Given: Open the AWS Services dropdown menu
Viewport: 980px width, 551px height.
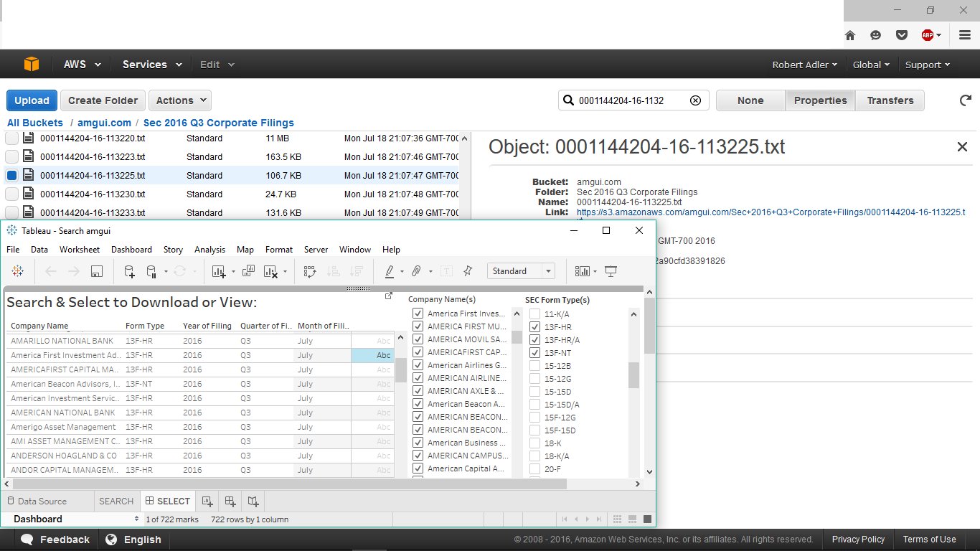Looking at the screenshot, I should pyautogui.click(x=151, y=65).
